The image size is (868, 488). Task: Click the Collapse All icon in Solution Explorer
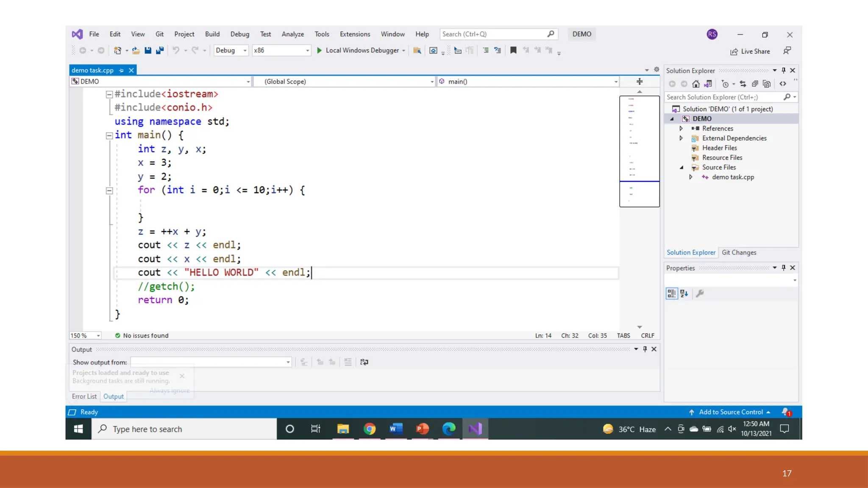click(755, 84)
